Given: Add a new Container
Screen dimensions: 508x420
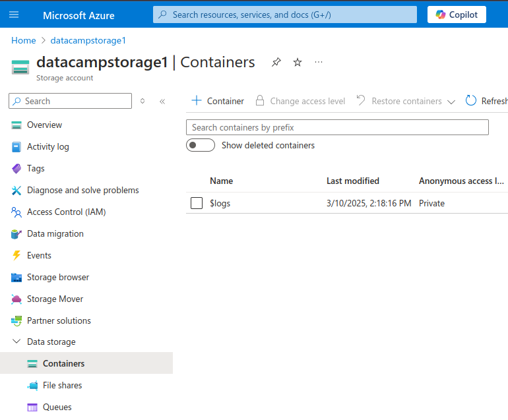Looking at the screenshot, I should 218,101.
